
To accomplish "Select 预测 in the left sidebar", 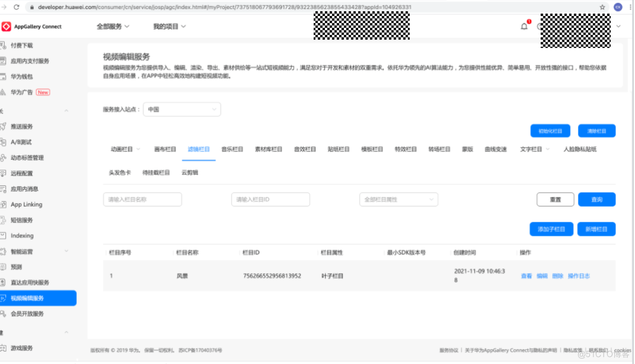I will pyautogui.click(x=18, y=267).
